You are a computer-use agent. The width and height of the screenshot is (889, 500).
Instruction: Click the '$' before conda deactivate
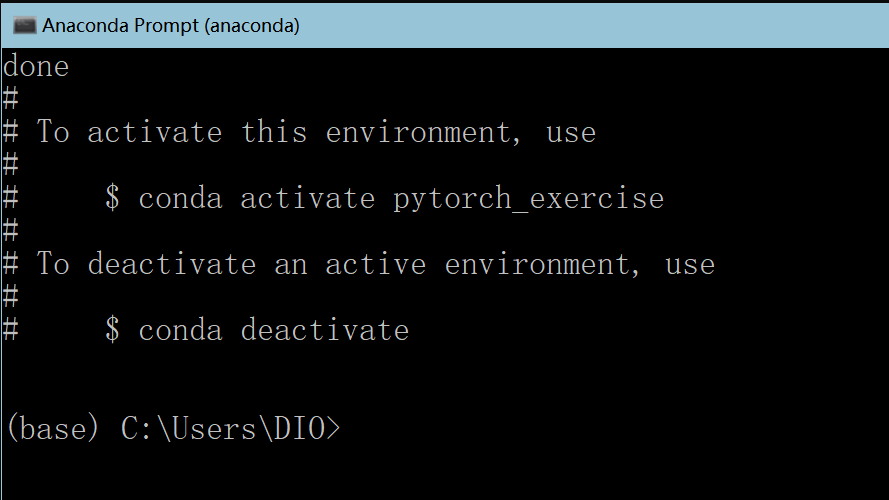[112, 330]
